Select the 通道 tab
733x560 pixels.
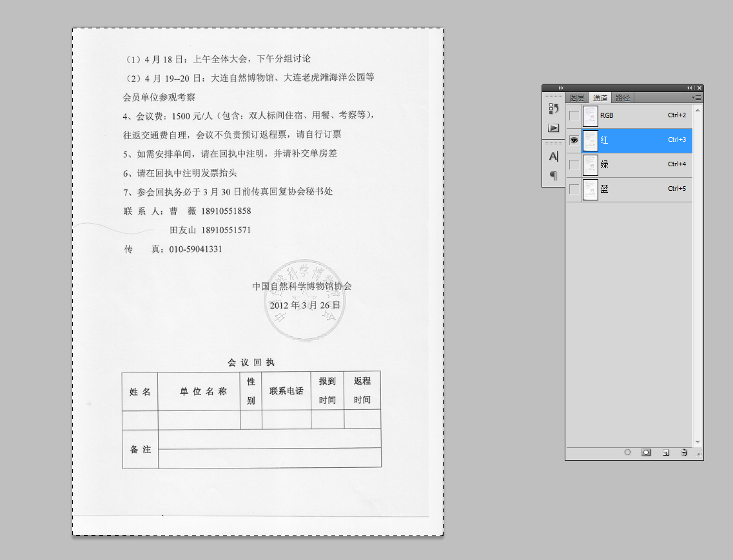click(600, 98)
